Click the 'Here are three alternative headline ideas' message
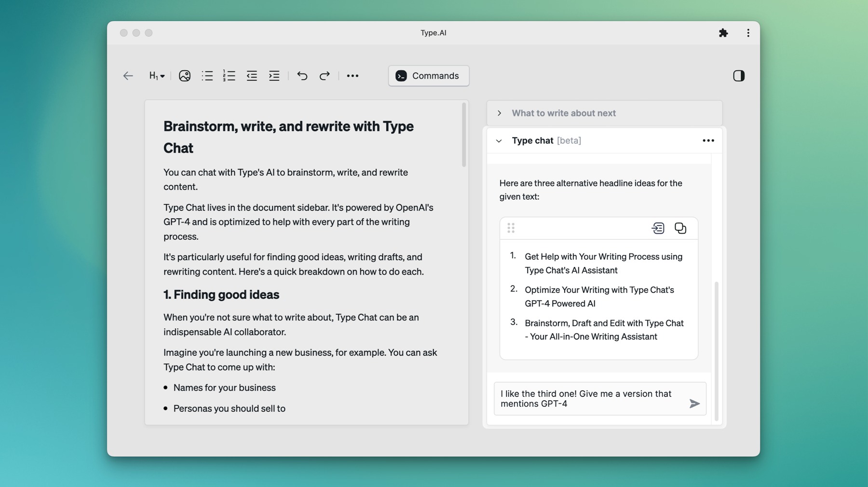Image resolution: width=868 pixels, height=487 pixels. coord(591,190)
